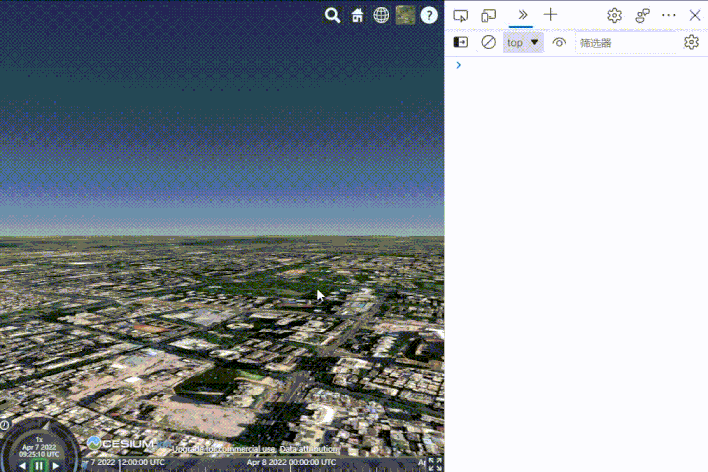Select the DevTools inspect element tool
Image resolution: width=708 pixels, height=472 pixels.
[x=461, y=16]
